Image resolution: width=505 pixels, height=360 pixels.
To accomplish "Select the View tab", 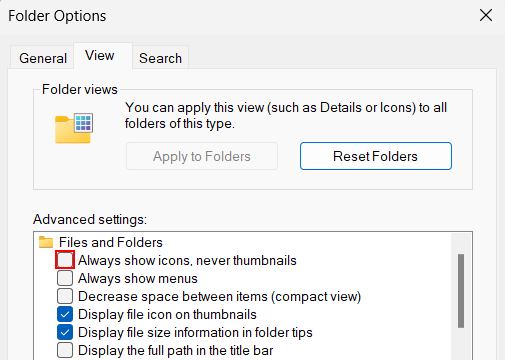I will click(x=103, y=55).
